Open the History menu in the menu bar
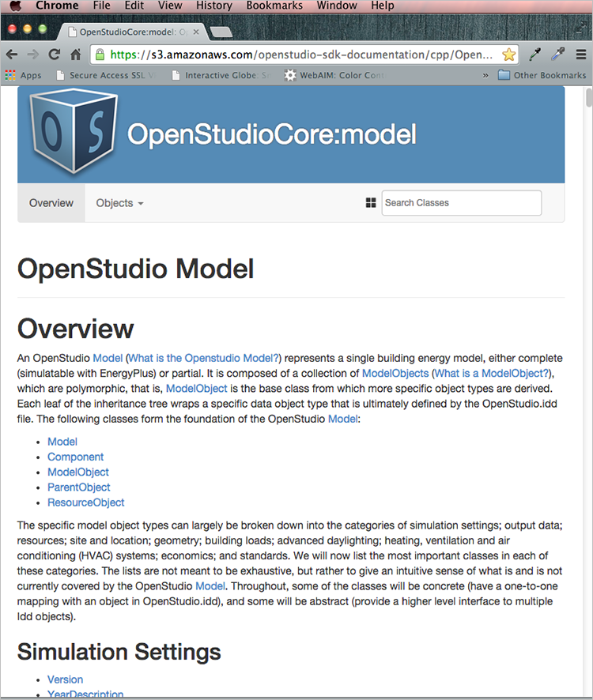 tap(213, 6)
